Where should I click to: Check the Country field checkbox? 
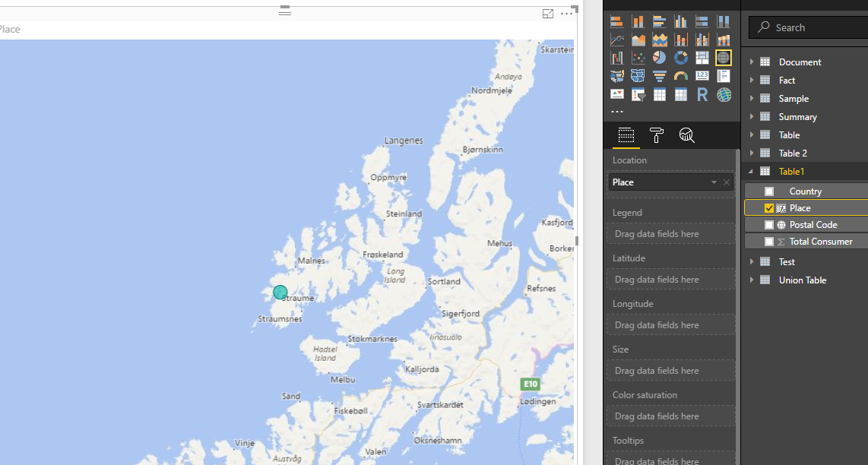coord(769,191)
